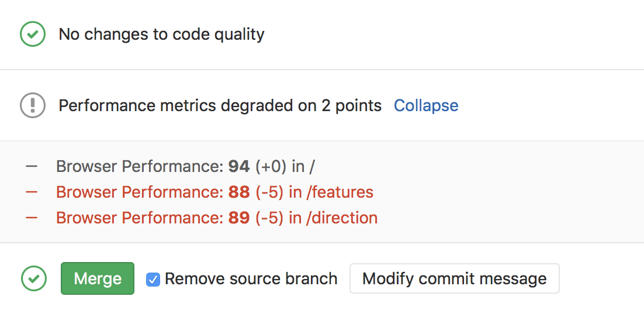Click the bold 89 score value

[239, 218]
